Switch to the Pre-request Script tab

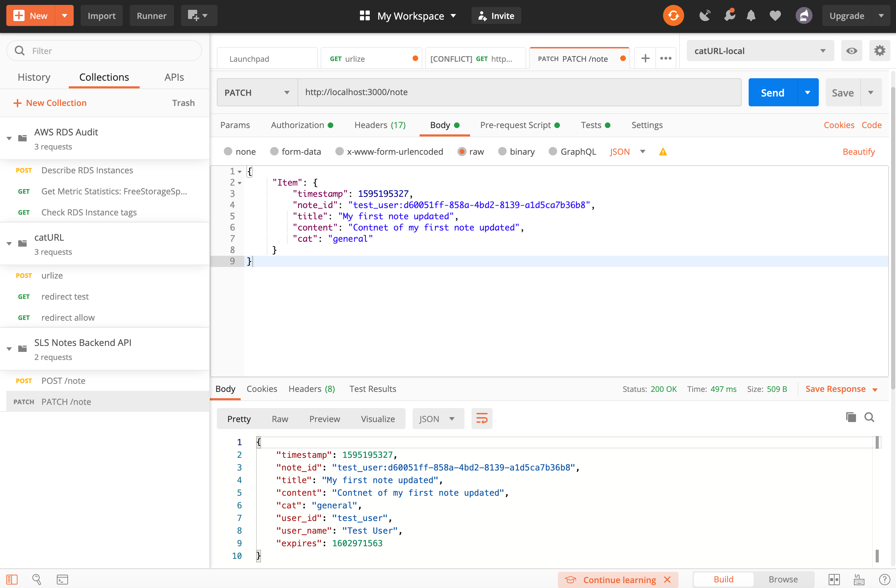tap(515, 125)
